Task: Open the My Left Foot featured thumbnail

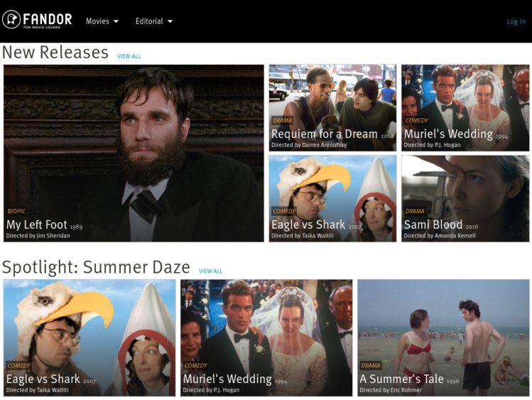Action: click(134, 153)
